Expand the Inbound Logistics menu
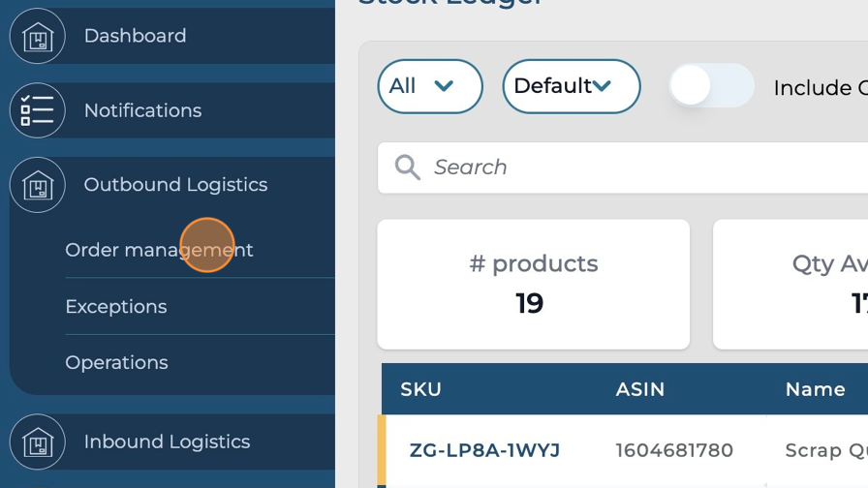This screenshot has height=488, width=868. pos(167,442)
